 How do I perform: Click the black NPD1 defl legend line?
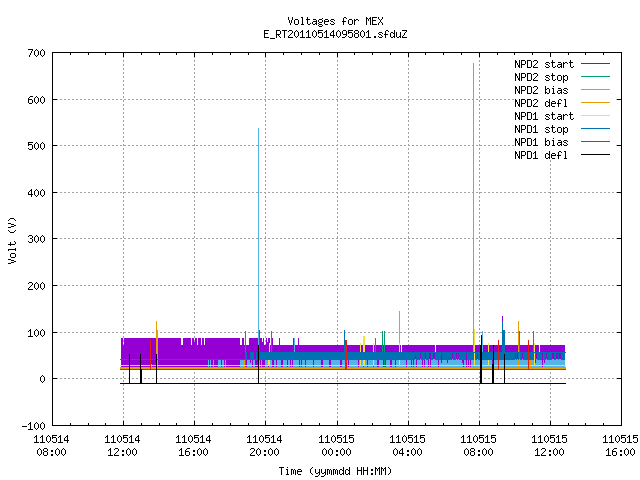coord(595,155)
